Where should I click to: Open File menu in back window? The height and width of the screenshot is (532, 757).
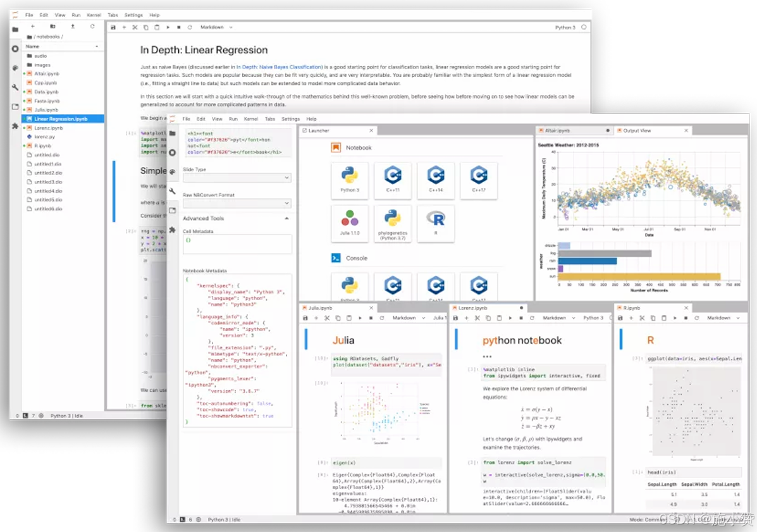[x=30, y=15]
